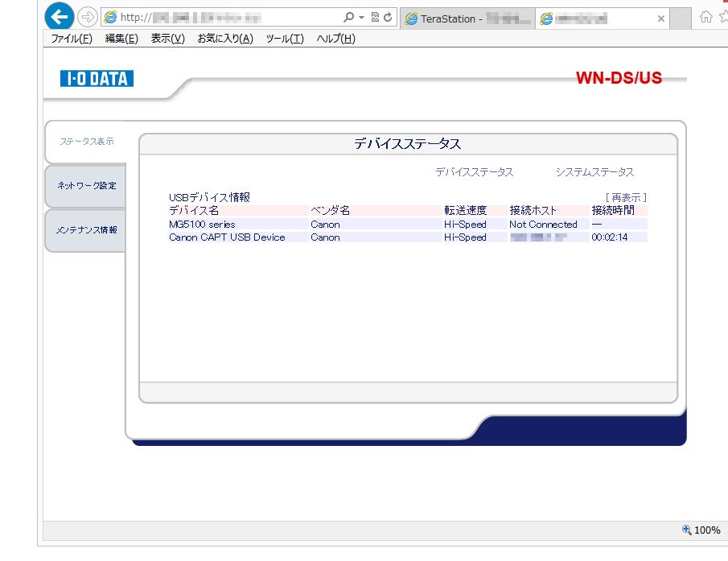Click the browser Forward arrow button
728x561 pixels.
coord(87,18)
